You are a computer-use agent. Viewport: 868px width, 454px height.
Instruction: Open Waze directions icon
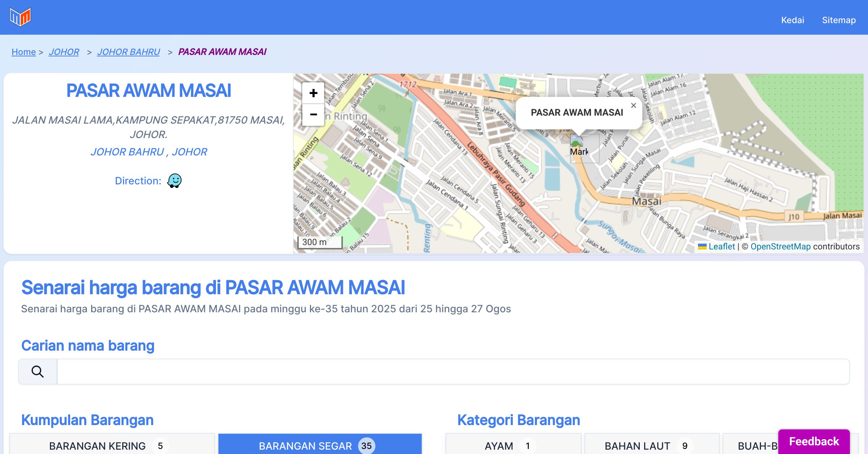point(174,181)
